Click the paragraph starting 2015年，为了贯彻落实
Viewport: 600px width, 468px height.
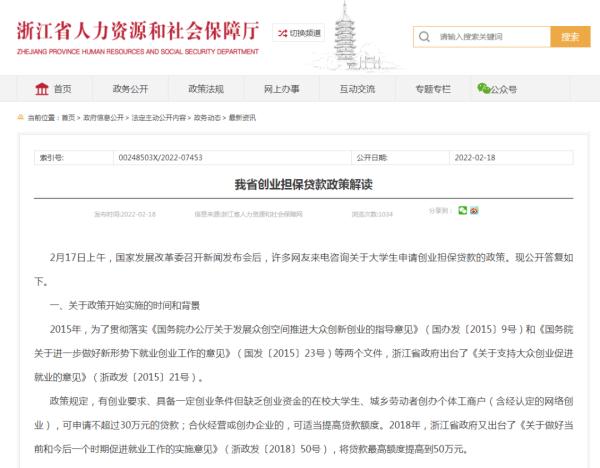tap(303, 353)
